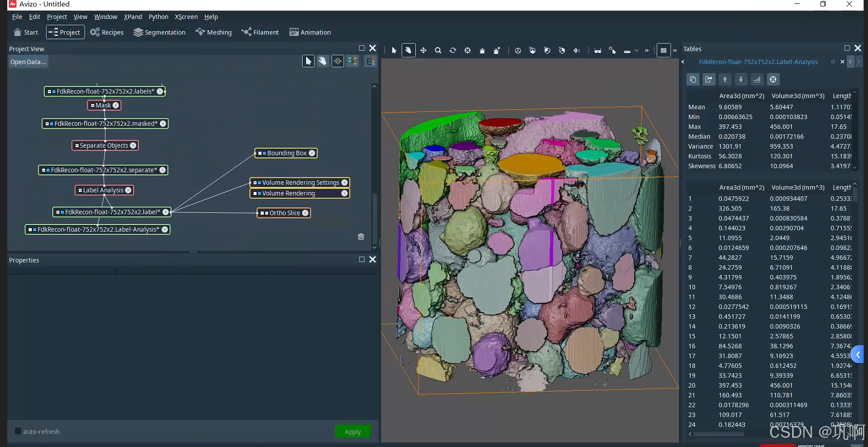Image resolution: width=868 pixels, height=447 pixels.
Task: Switch to the Segmentation workroom tab
Action: tap(159, 32)
